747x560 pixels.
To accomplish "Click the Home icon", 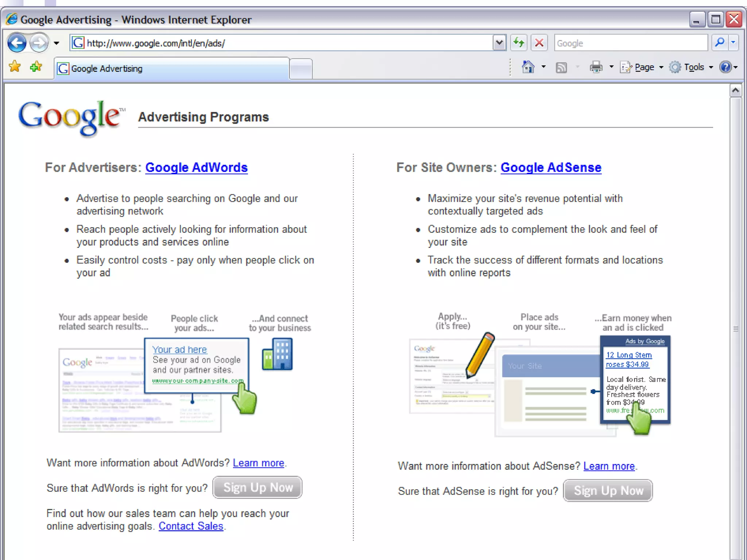I will 528,67.
